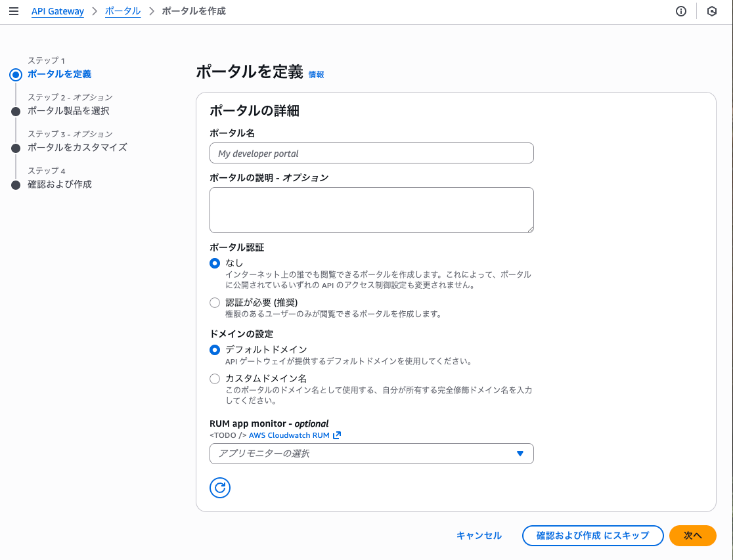Open AWS Cloudwatch RUM link
This screenshot has height=560, width=733.
pyautogui.click(x=289, y=435)
